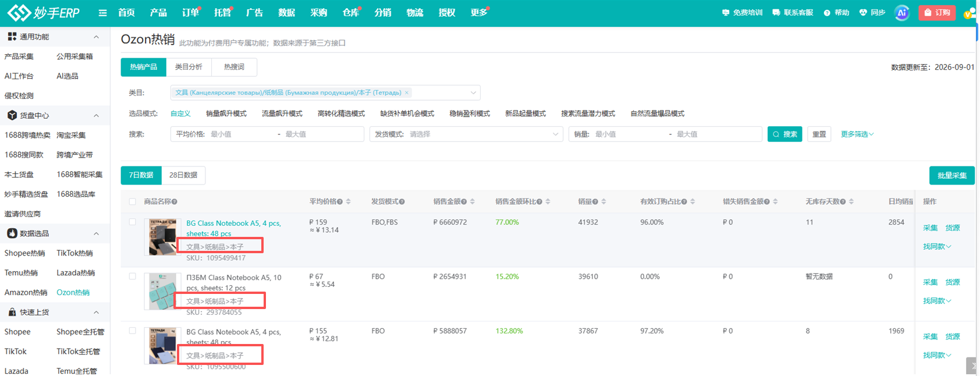Click help icon next to 平均价格
Viewport: 980px width, 376px height.
tap(340, 201)
